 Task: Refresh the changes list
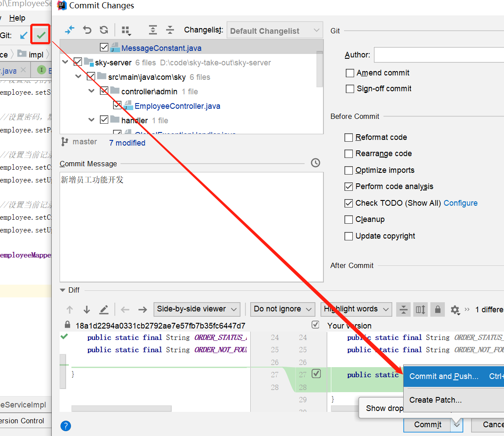click(104, 30)
